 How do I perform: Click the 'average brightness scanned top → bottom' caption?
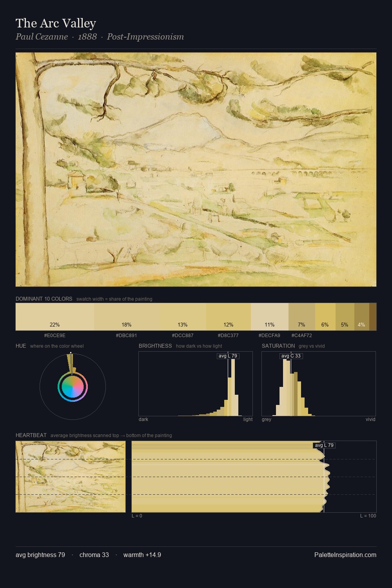coord(111,436)
